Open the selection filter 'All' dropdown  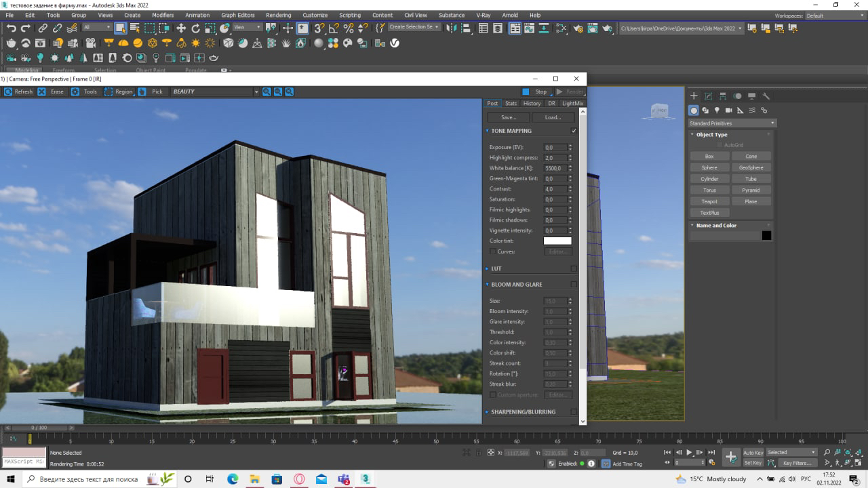pyautogui.click(x=97, y=28)
